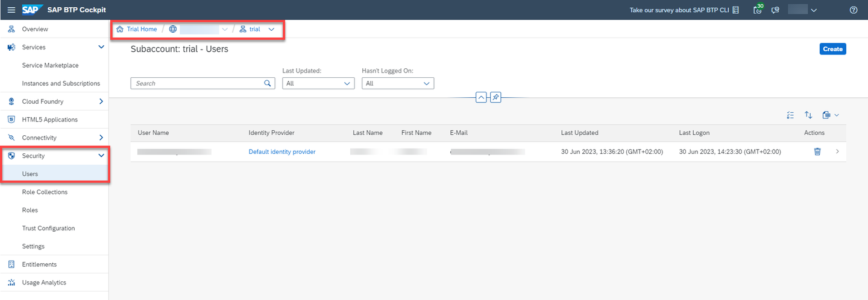Click the global account globe icon in breadcrumb
Viewport: 868px width, 300px height.
(173, 29)
